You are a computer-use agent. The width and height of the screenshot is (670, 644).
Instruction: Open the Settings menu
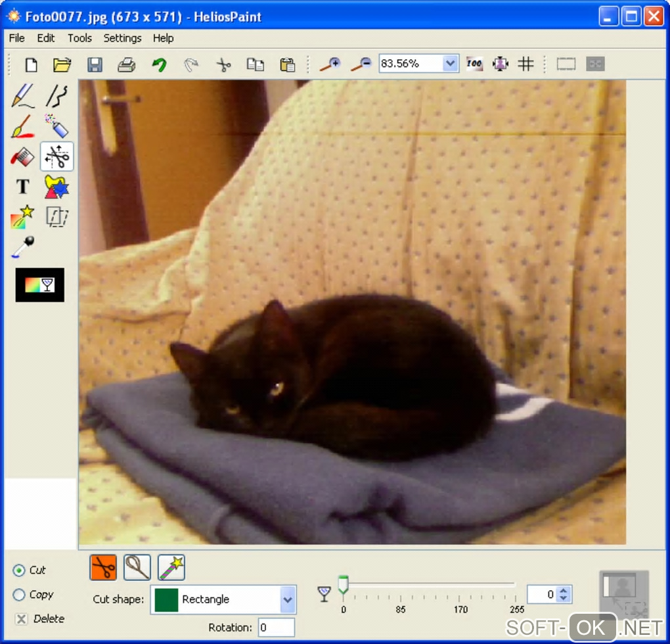122,38
